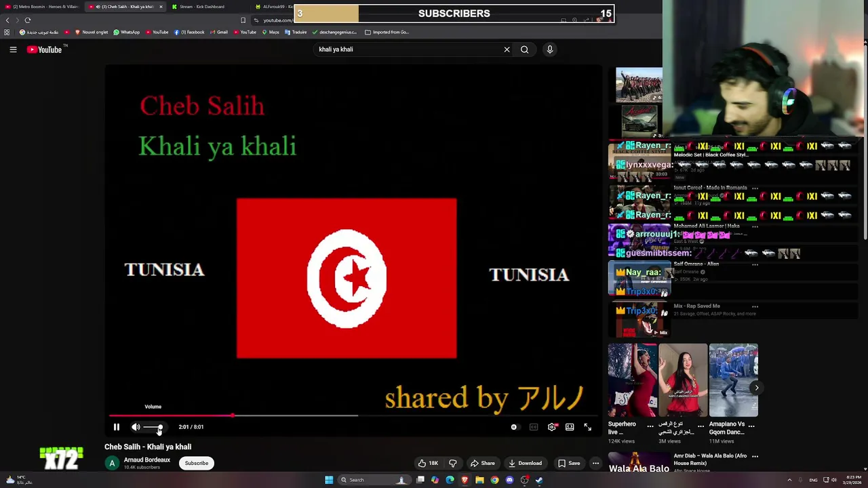Screen dimensions: 868x488
Task: Open the Windows Start menu
Action: [x=329, y=480]
